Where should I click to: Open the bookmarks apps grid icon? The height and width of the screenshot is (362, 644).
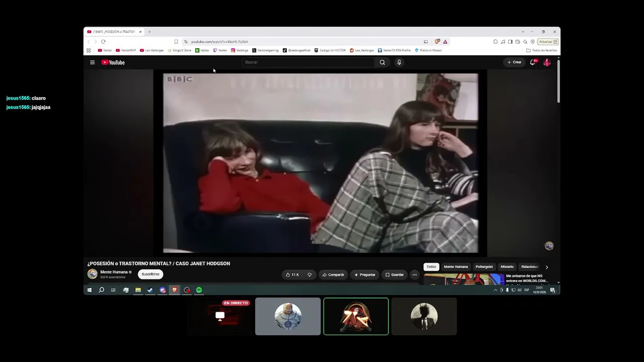pyautogui.click(x=89, y=50)
